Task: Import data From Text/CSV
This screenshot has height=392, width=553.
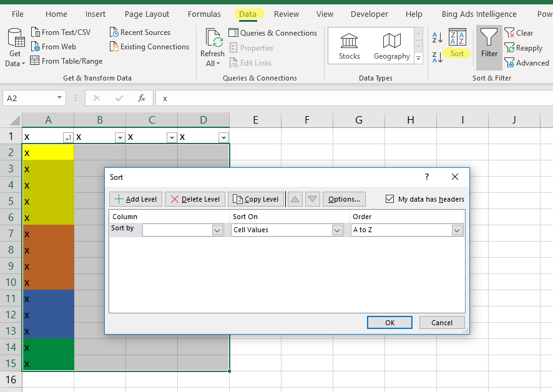Action: pos(61,32)
